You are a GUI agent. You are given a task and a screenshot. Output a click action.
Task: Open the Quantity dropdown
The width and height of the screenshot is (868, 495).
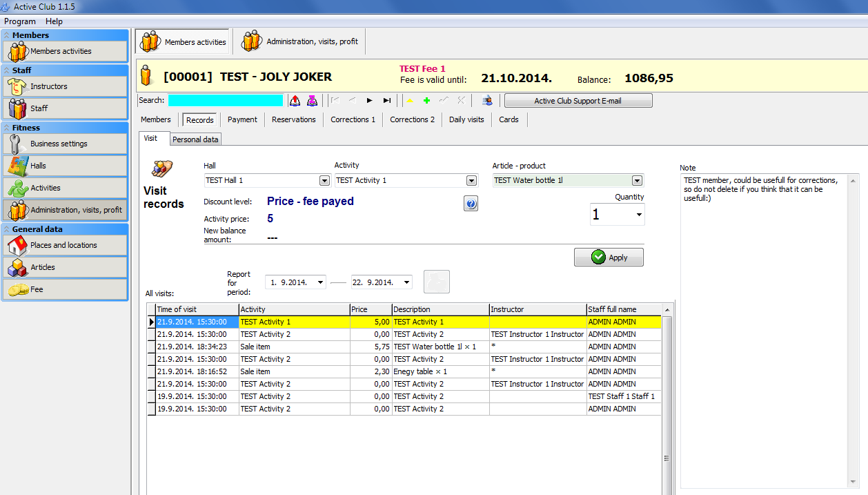tap(639, 215)
